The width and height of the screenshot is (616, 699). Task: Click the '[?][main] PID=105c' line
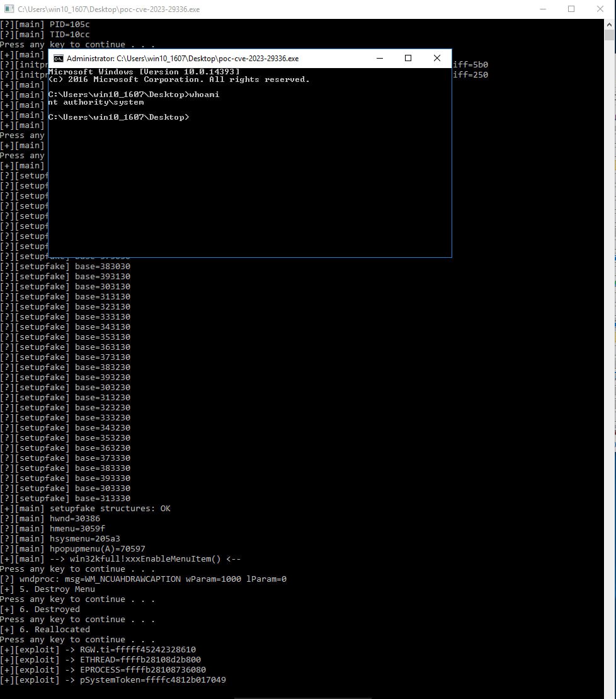coord(45,25)
